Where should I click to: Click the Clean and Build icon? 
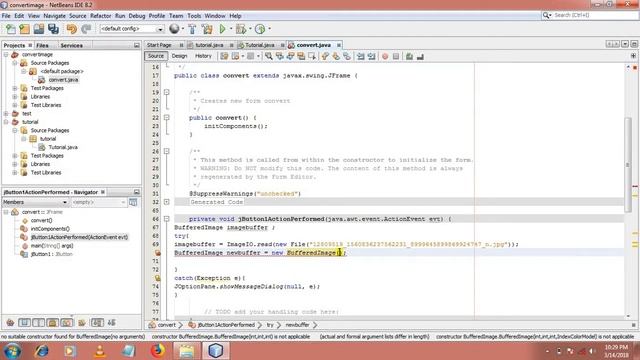coord(207,29)
